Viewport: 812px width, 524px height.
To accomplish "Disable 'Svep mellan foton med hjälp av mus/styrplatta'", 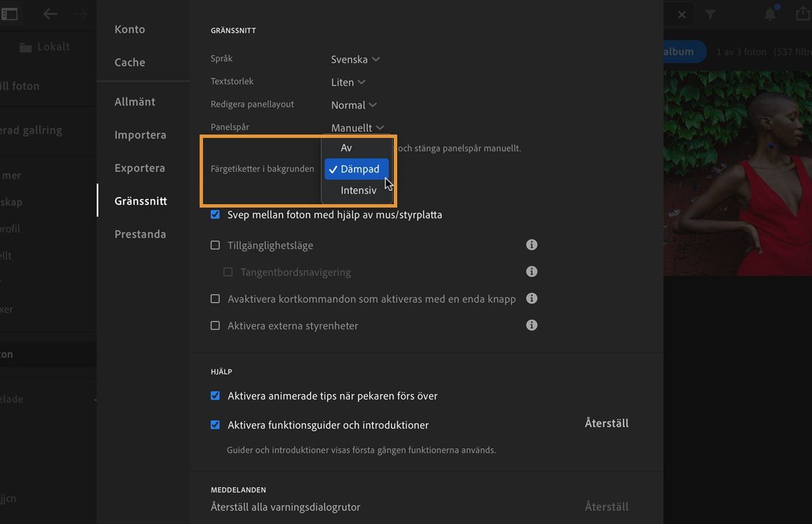I will pos(215,214).
